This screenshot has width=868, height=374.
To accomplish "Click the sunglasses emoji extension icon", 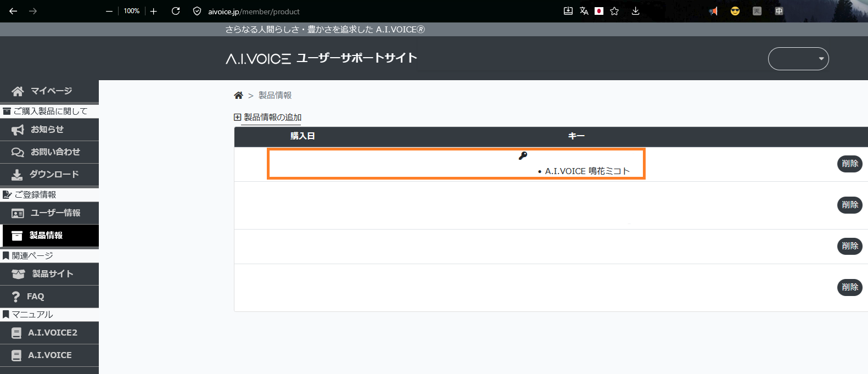I will [735, 11].
